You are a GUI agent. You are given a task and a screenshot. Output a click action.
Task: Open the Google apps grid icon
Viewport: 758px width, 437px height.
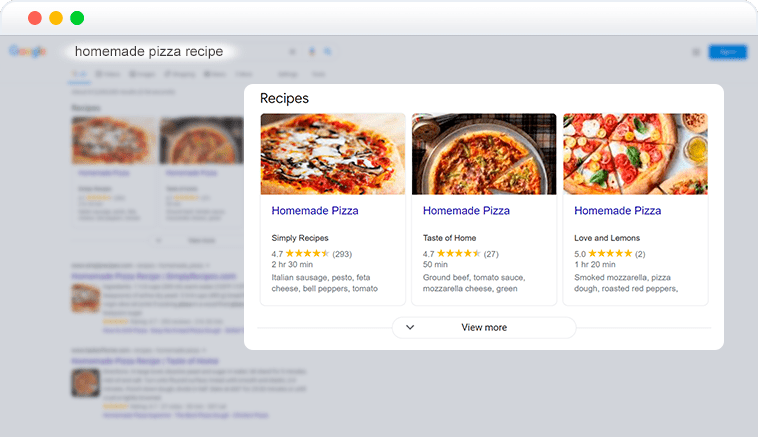coord(696,52)
